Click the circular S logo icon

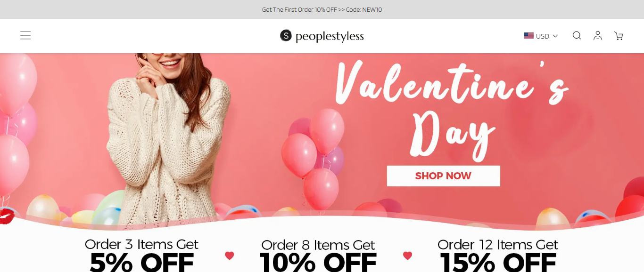[286, 36]
